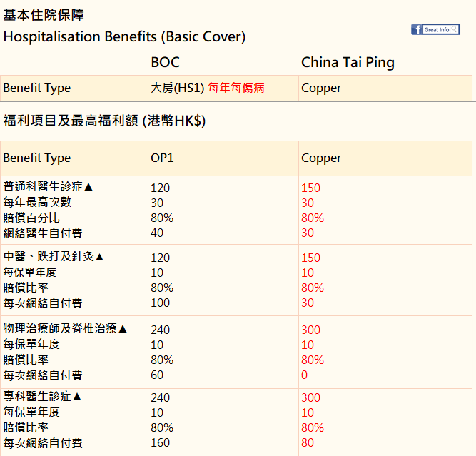Select the 每年最高次數 label

click(x=37, y=202)
